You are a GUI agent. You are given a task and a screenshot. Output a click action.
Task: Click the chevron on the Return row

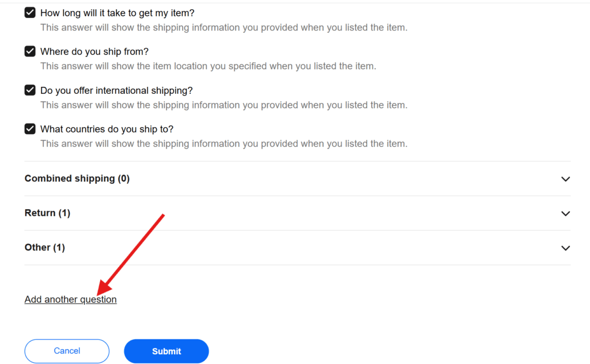565,214
